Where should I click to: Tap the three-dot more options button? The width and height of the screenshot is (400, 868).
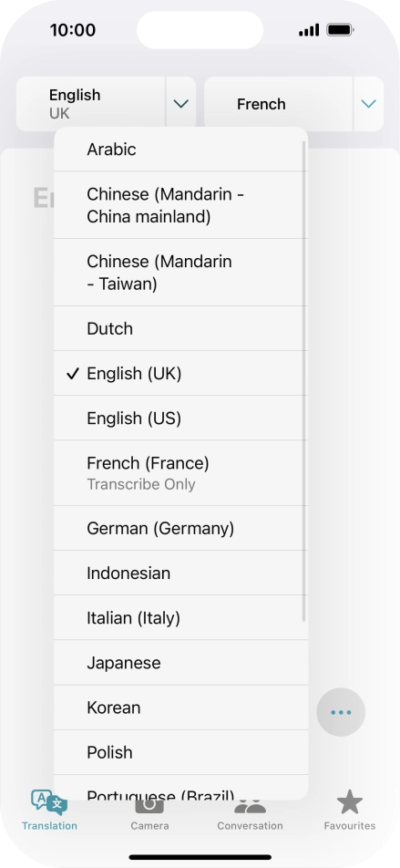(341, 712)
